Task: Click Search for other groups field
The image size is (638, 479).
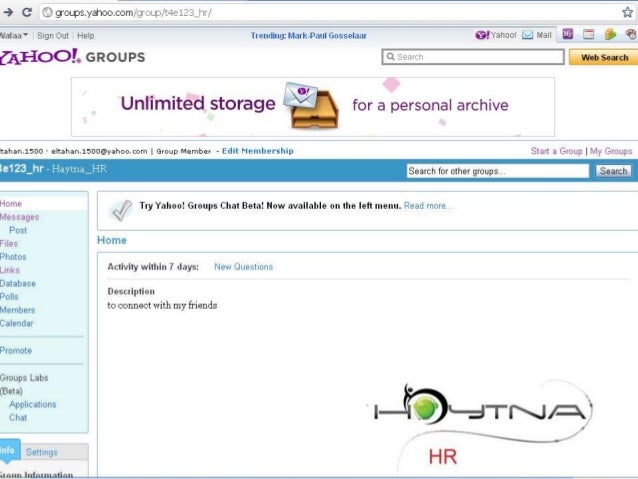Action: [x=498, y=171]
